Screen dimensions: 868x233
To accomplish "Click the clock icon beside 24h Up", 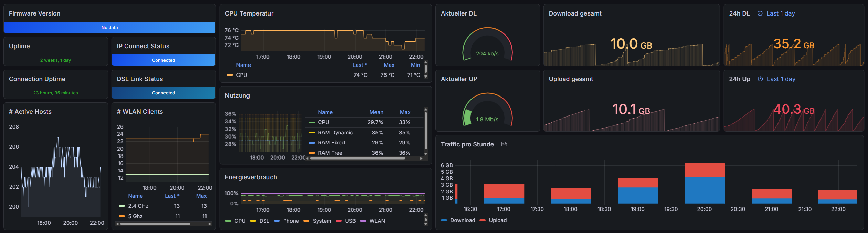I will pos(760,79).
